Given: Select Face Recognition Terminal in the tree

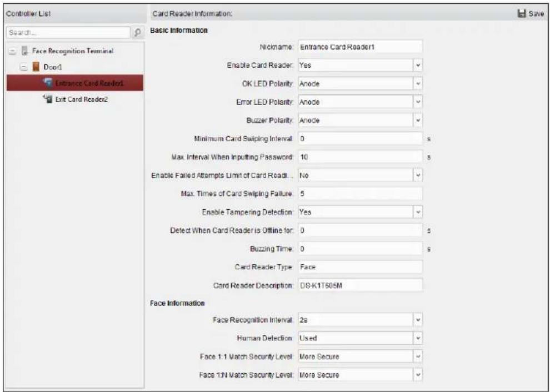Looking at the screenshot, I should click(73, 51).
